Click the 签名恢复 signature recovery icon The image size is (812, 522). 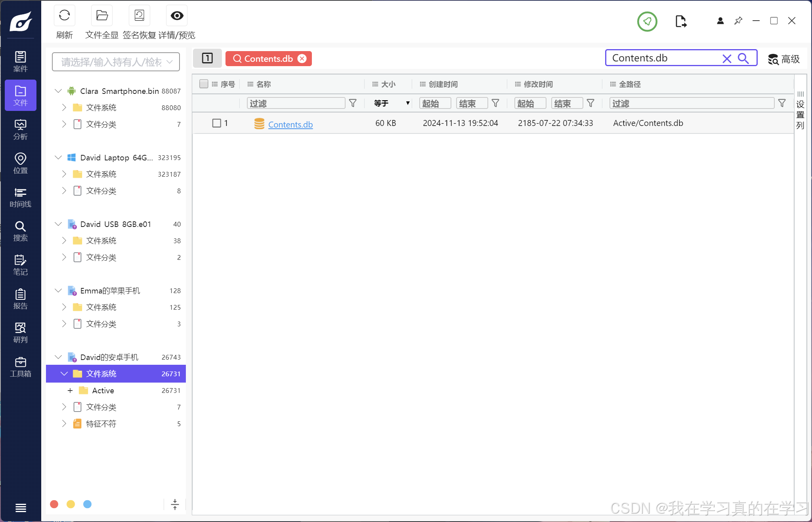[x=139, y=16]
